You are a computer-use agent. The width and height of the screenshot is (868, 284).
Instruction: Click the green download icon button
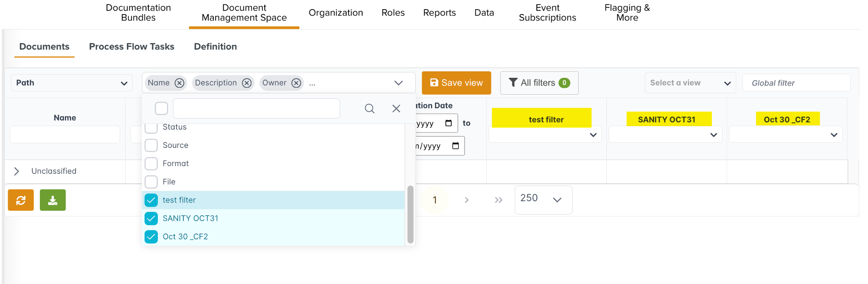click(x=53, y=200)
